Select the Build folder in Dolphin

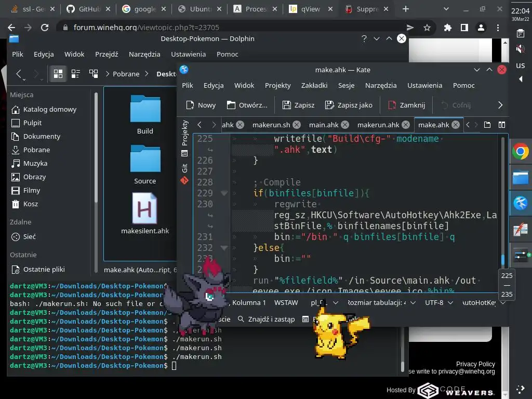145,115
